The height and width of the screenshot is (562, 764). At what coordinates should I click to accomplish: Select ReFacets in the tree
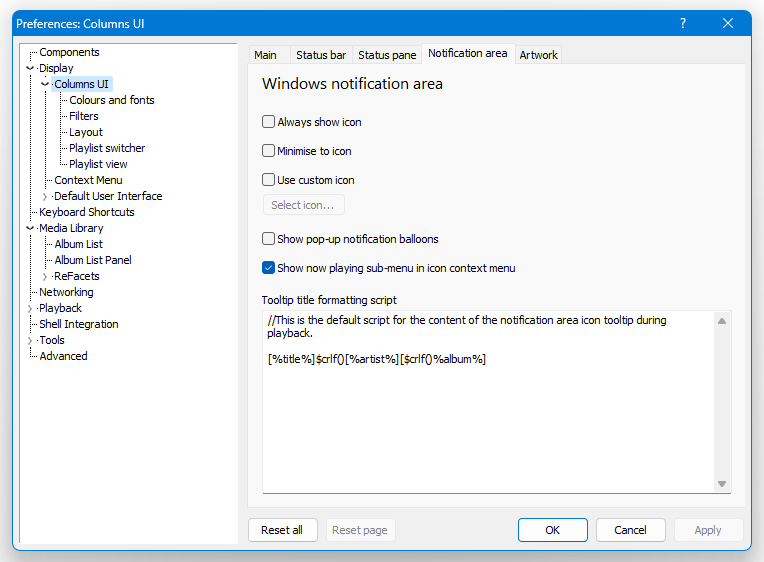(x=77, y=276)
